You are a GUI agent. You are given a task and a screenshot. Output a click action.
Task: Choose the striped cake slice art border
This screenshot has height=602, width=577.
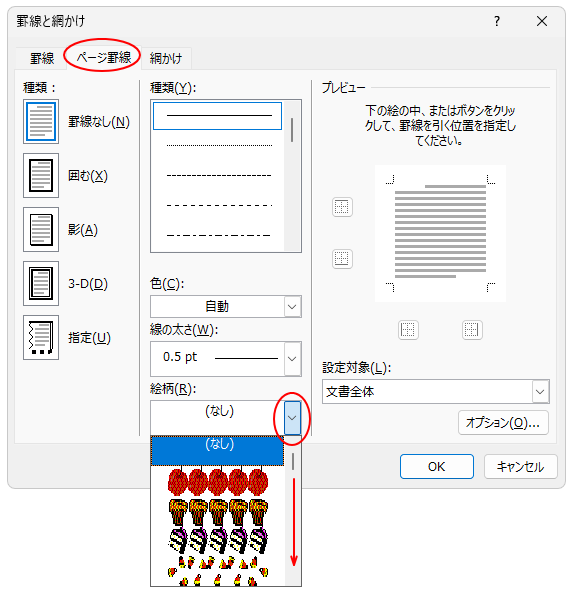click(x=218, y=540)
